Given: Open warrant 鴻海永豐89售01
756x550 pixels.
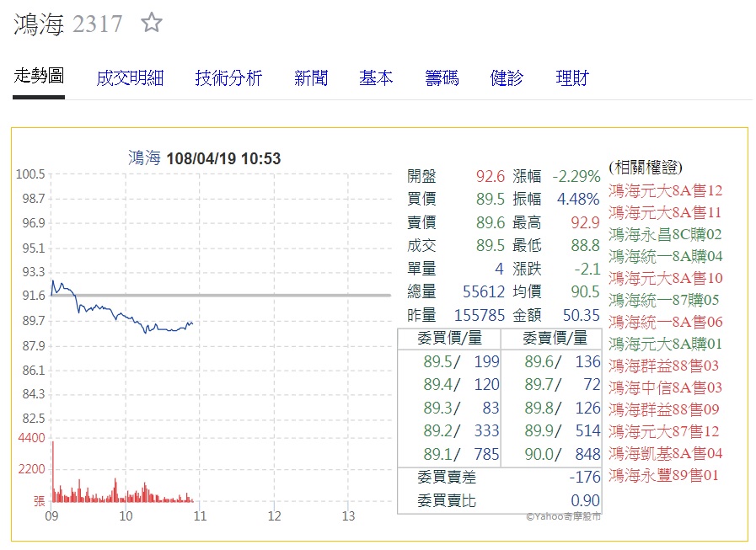Looking at the screenshot, I should click(x=664, y=475).
